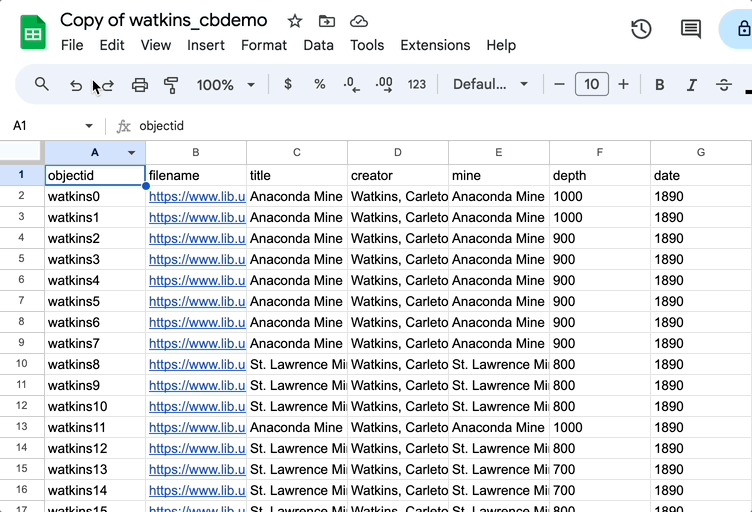Select column D header
Screen dimensions: 752x512
pyautogui.click(x=398, y=152)
